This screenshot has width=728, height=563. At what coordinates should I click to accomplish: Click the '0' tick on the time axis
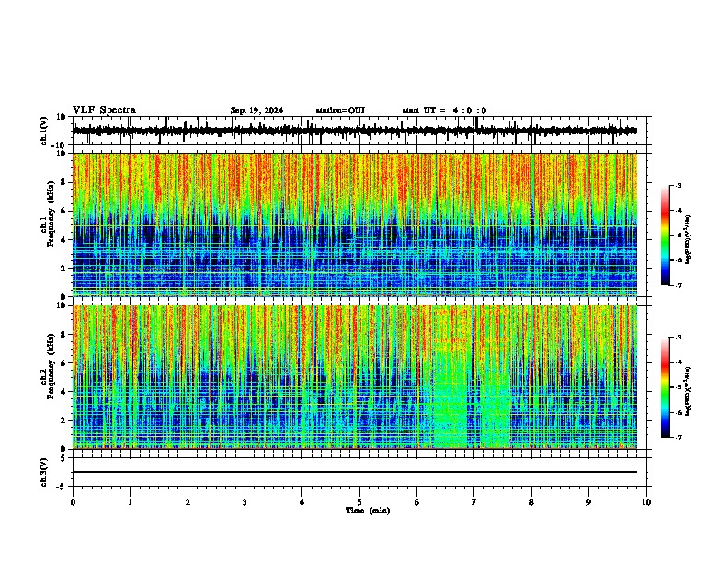(73, 502)
